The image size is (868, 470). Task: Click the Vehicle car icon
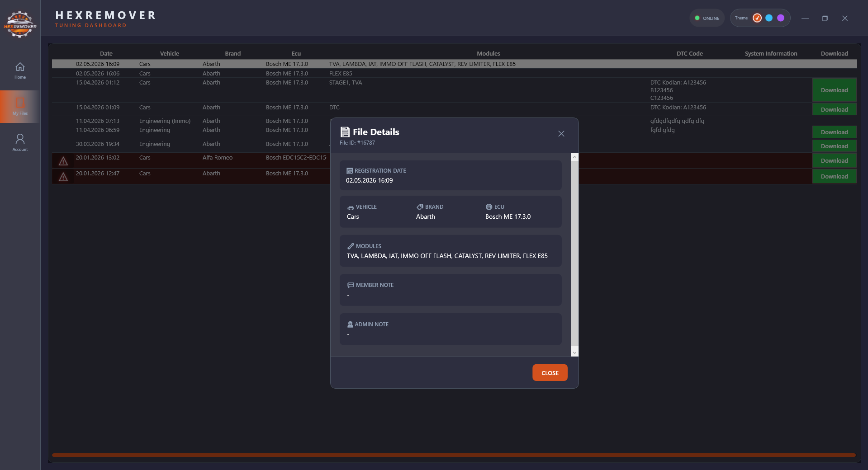pyautogui.click(x=351, y=207)
